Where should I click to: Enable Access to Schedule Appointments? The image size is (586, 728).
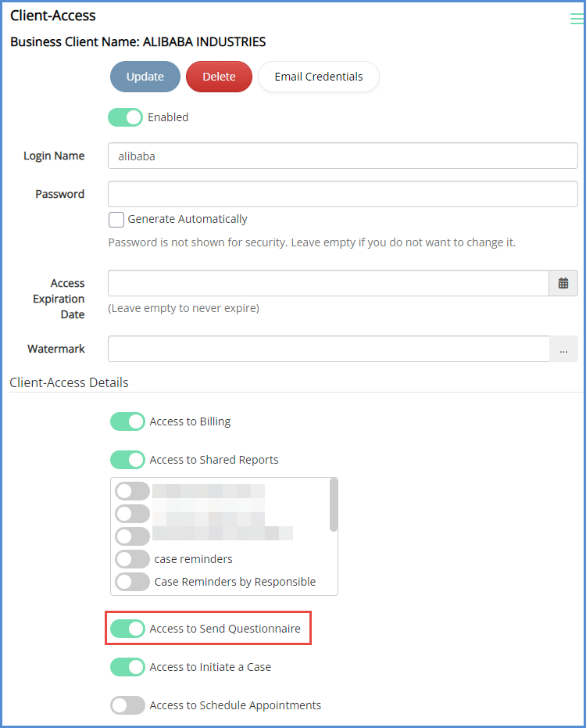coord(128,705)
